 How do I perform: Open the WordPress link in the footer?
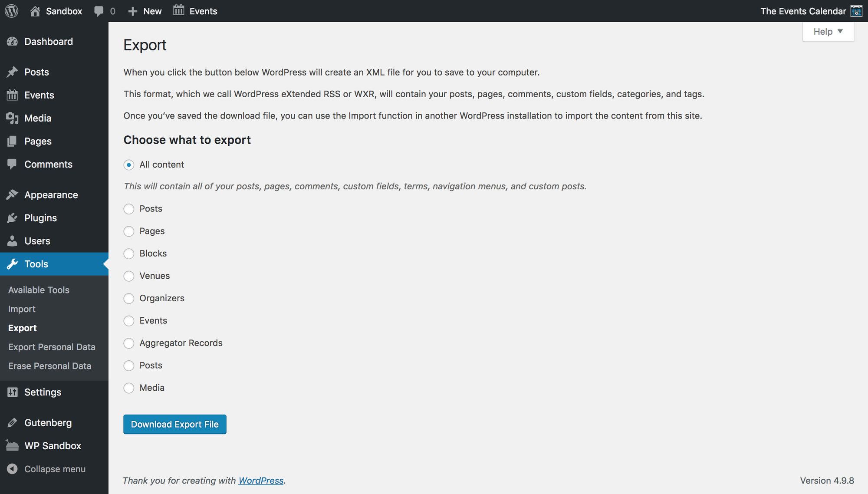261,481
